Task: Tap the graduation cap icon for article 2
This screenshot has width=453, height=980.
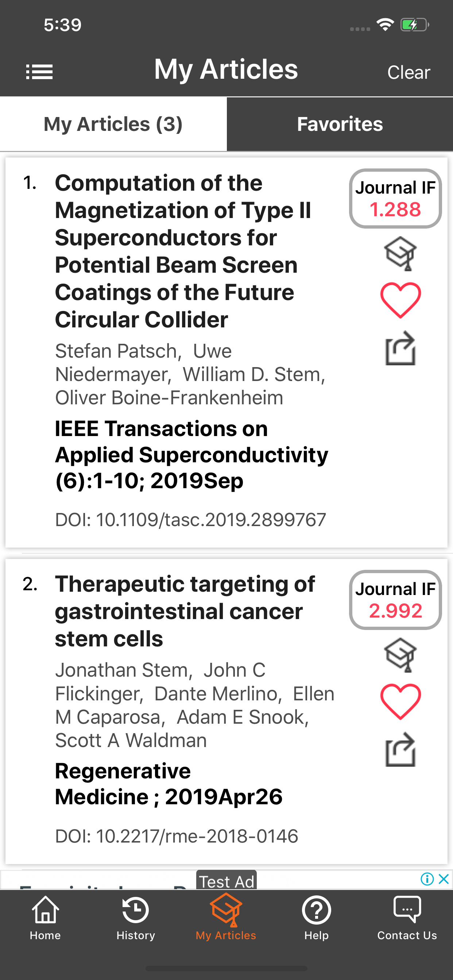Action: click(400, 655)
